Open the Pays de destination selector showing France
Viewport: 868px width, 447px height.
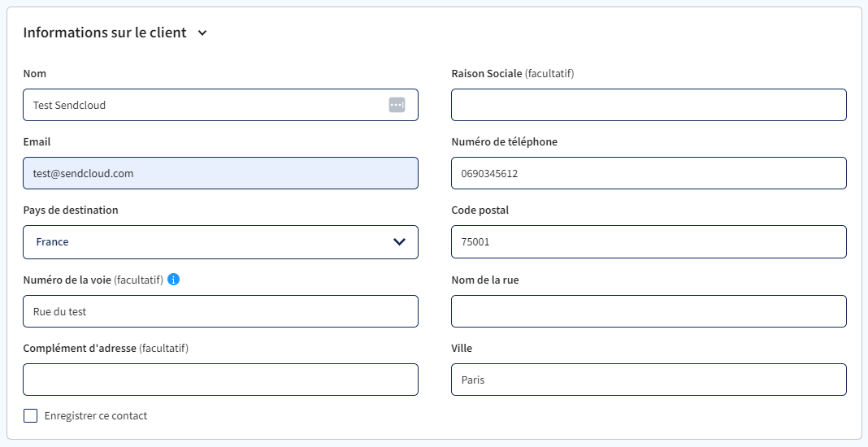(x=220, y=242)
